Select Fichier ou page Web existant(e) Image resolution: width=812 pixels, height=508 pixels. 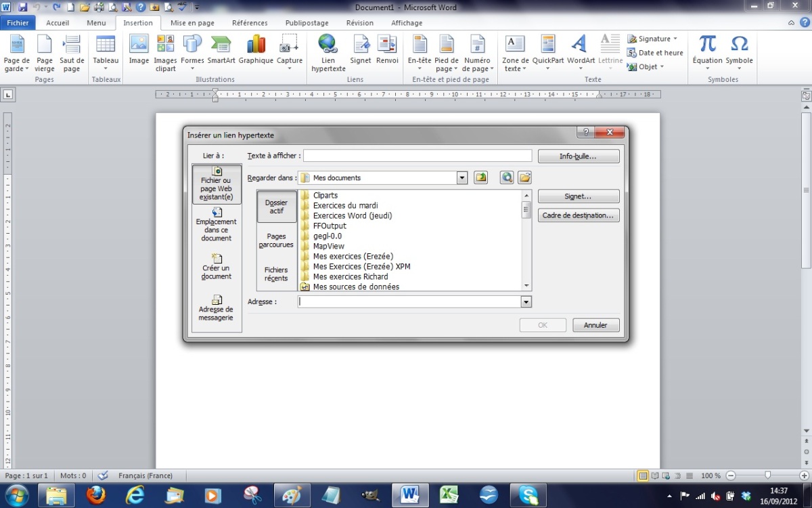click(217, 184)
